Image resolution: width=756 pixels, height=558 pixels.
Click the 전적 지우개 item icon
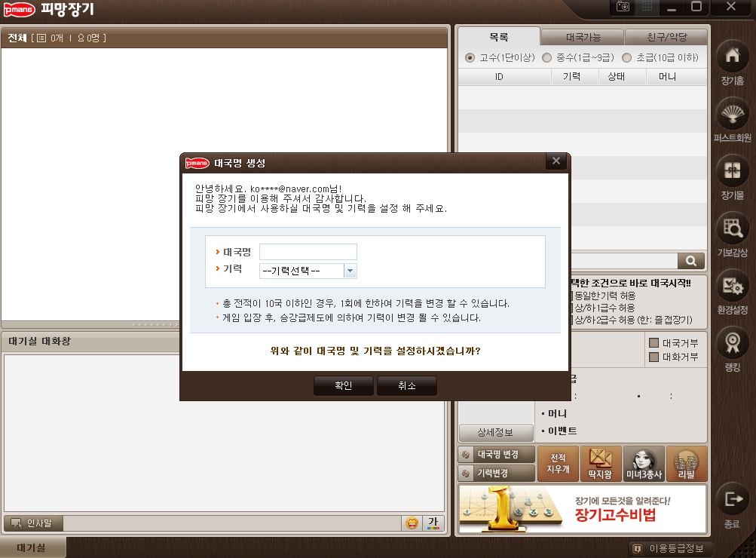tap(558, 464)
